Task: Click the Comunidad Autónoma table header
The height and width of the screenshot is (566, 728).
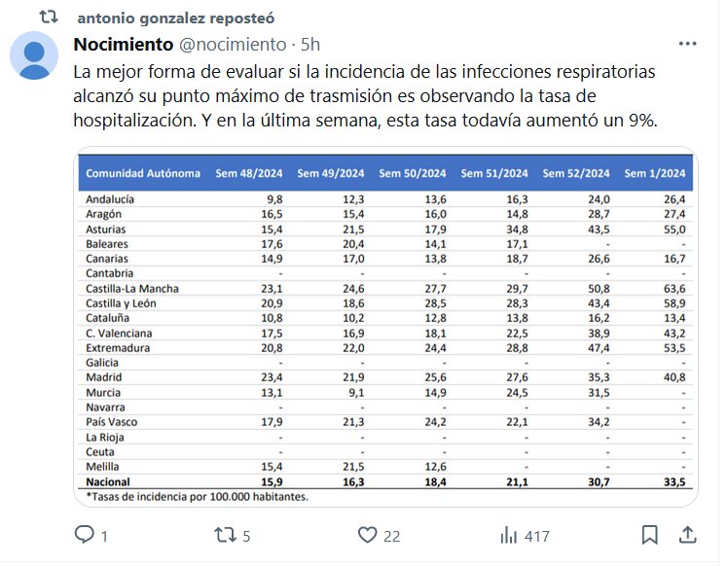Action: pyautogui.click(x=143, y=173)
